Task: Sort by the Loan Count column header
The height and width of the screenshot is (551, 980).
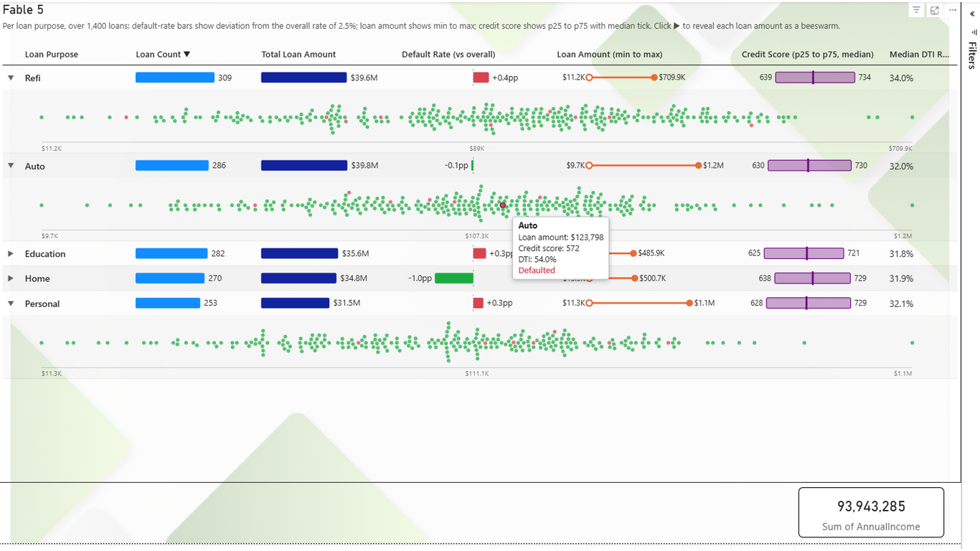Action: pos(163,55)
